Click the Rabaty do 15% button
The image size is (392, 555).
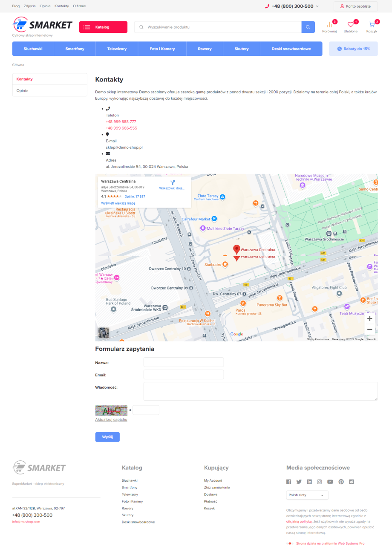click(353, 49)
